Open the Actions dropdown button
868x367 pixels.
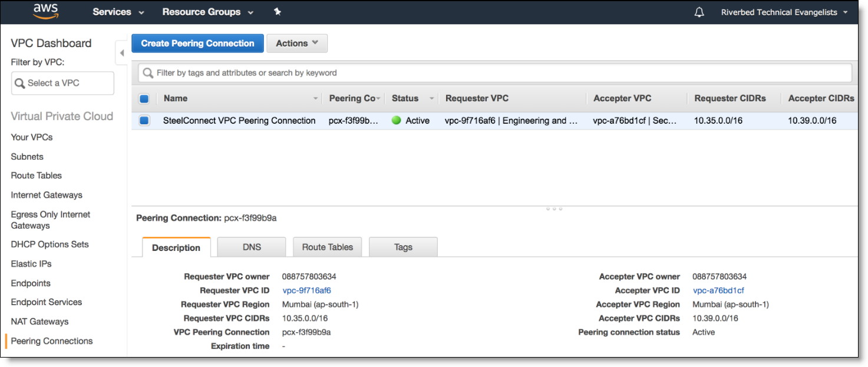tap(297, 43)
